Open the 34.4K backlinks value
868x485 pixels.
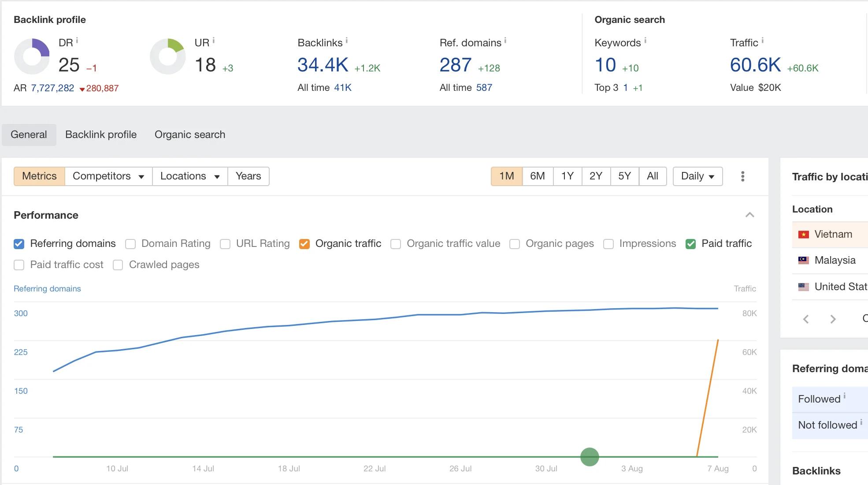pyautogui.click(x=323, y=65)
